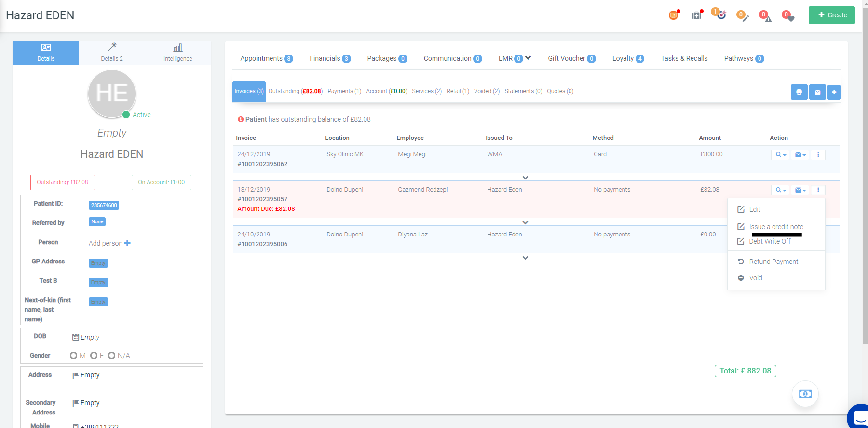
Task: Click the Patient ID 235674600 badge
Action: (x=104, y=205)
